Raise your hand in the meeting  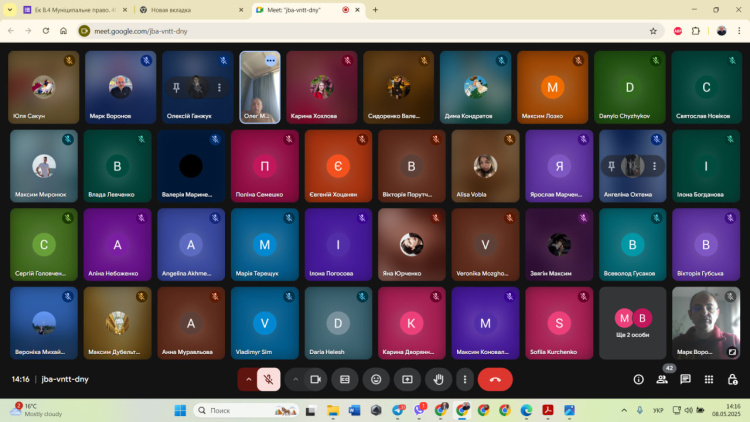tap(437, 379)
